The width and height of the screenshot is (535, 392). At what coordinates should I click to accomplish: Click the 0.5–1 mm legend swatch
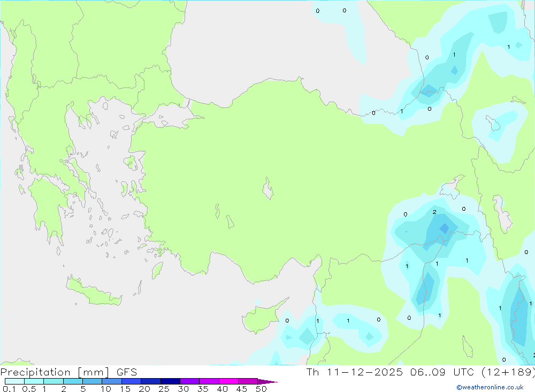[x=34, y=381]
